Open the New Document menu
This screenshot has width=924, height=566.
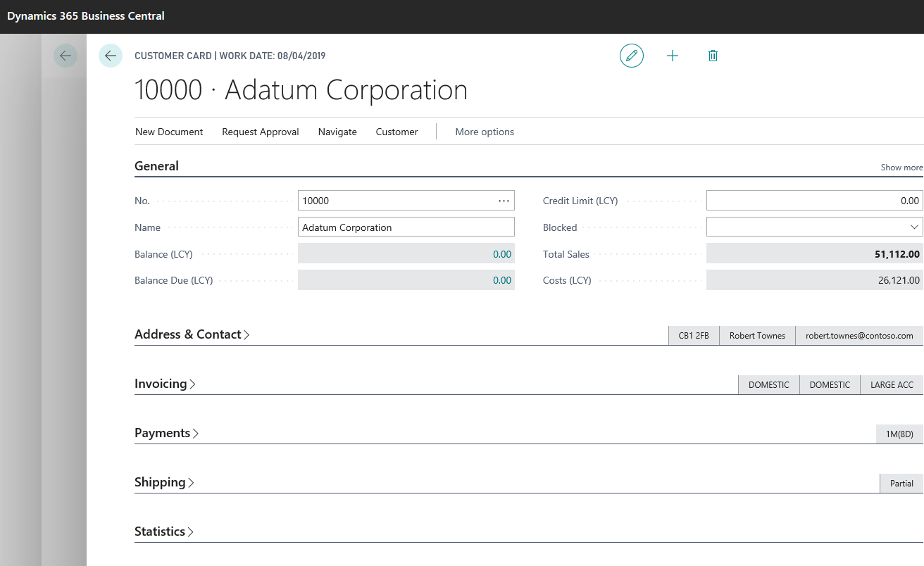pos(169,132)
